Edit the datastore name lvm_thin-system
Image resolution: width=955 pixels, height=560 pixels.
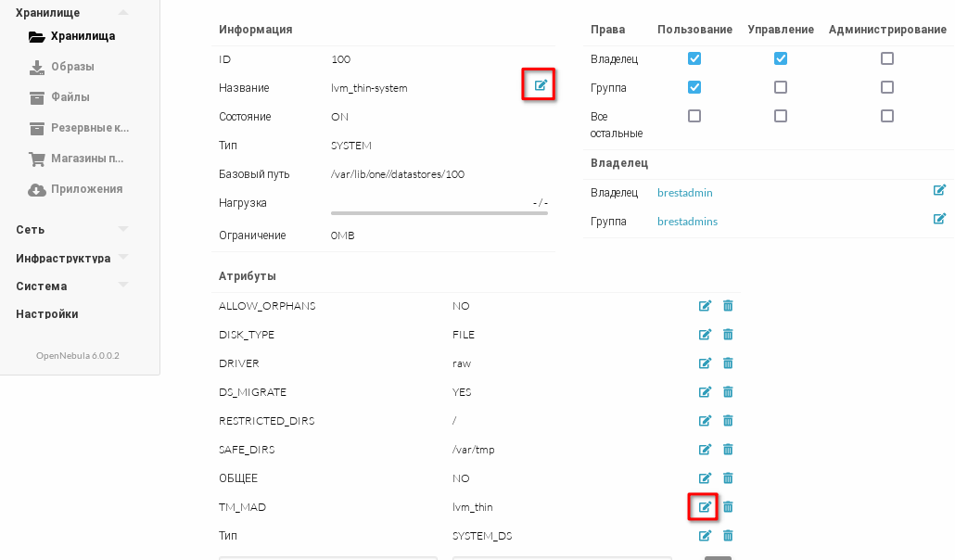tap(541, 86)
